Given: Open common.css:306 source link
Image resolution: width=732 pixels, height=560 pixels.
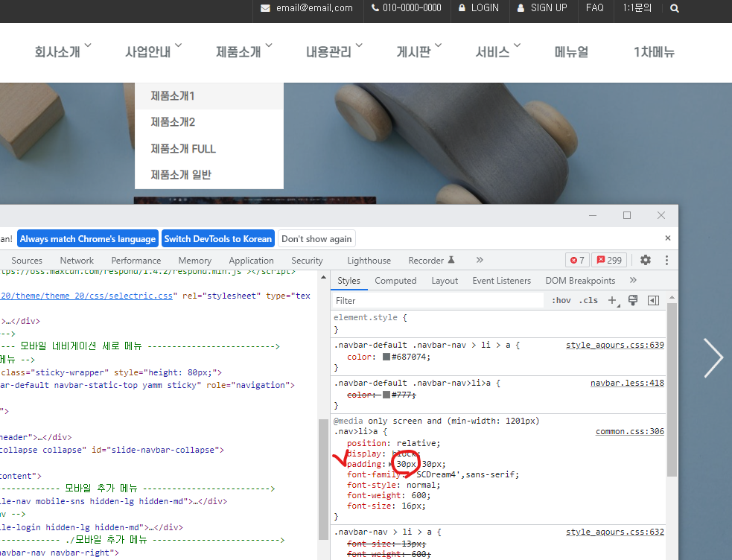Looking at the screenshot, I should (630, 432).
